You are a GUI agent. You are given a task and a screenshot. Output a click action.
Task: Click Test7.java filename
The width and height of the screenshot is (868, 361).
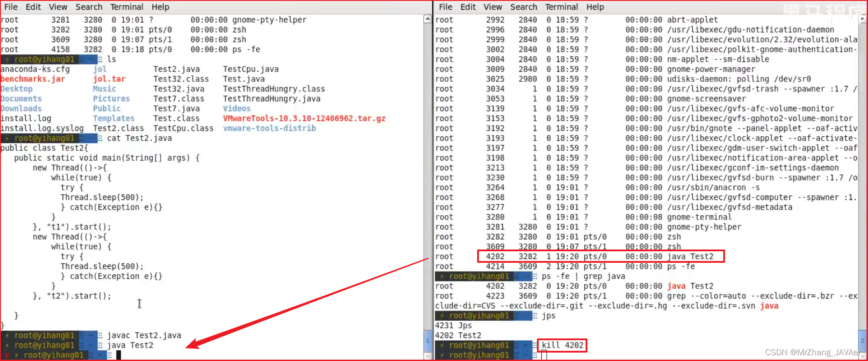pyautogui.click(x=177, y=108)
